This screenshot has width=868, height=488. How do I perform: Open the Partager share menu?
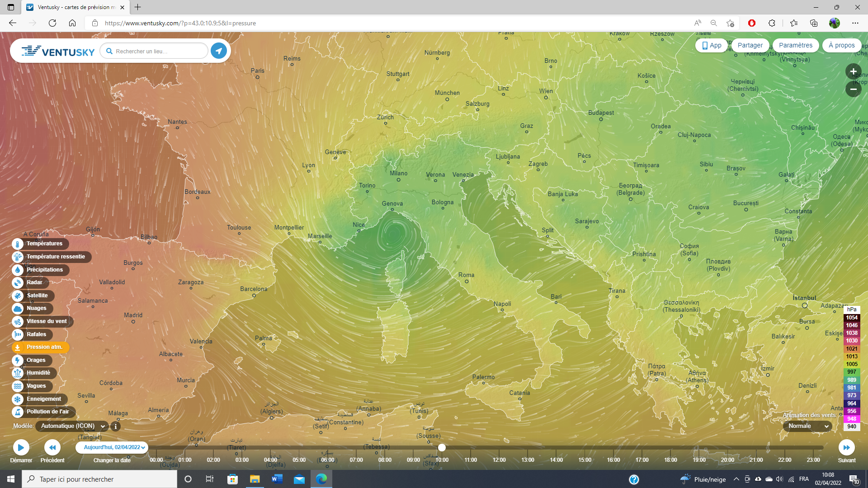pyautogui.click(x=750, y=45)
